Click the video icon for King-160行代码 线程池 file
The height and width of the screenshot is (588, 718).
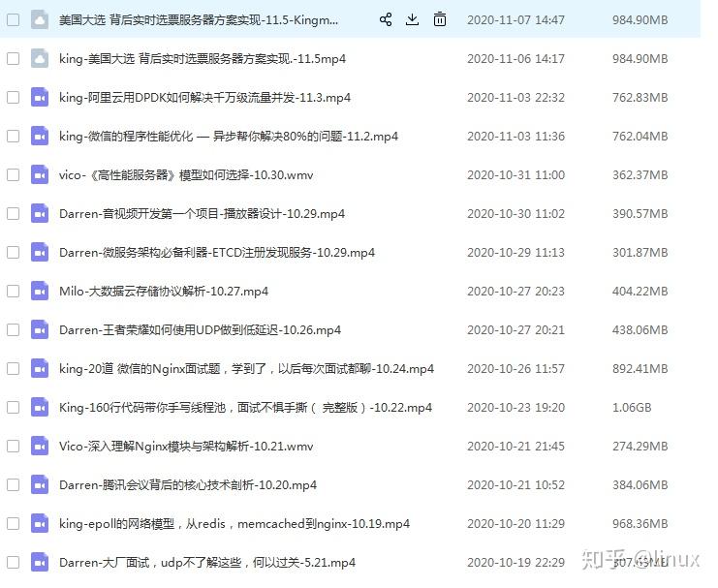click(40, 407)
